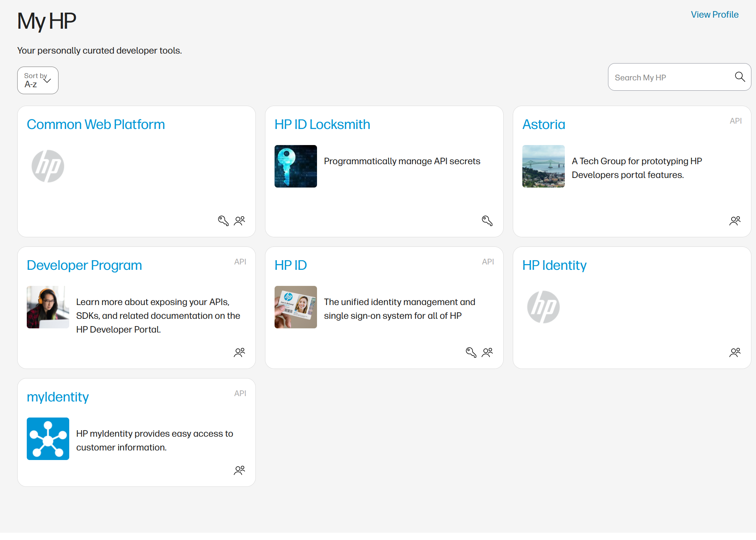
Task: Click the key icon on Common Web Platform card
Action: point(223,221)
